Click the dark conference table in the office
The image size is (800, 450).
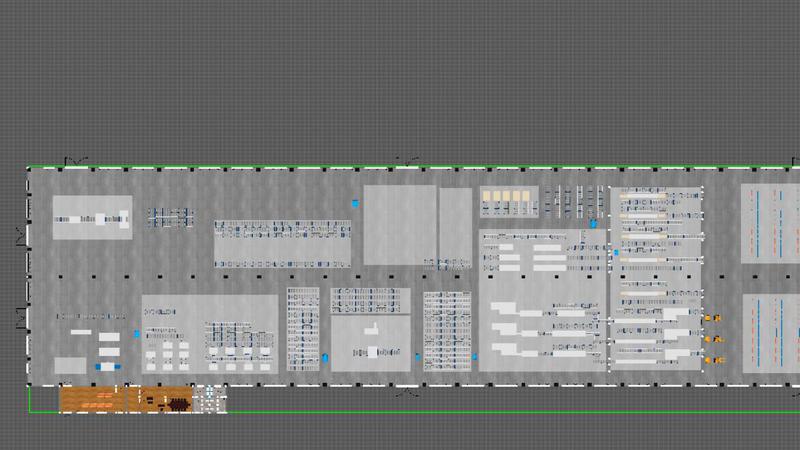[x=176, y=404]
